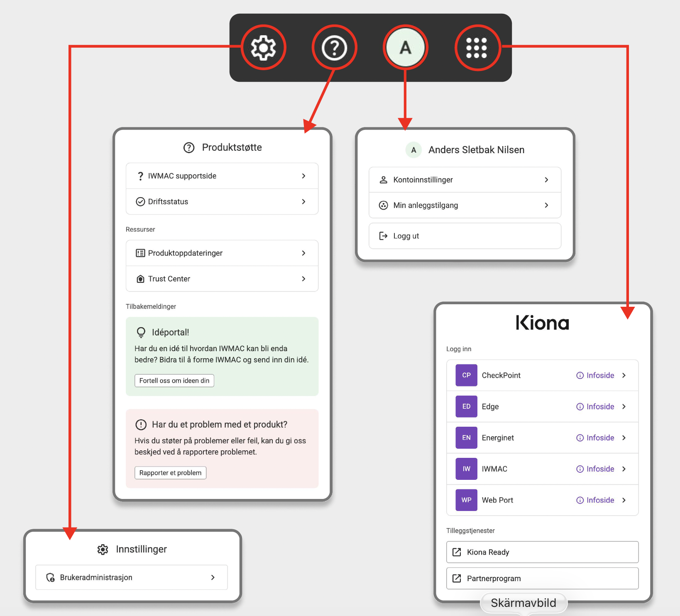Expand the Trust Center chevron
680x616 pixels.
coord(303,279)
